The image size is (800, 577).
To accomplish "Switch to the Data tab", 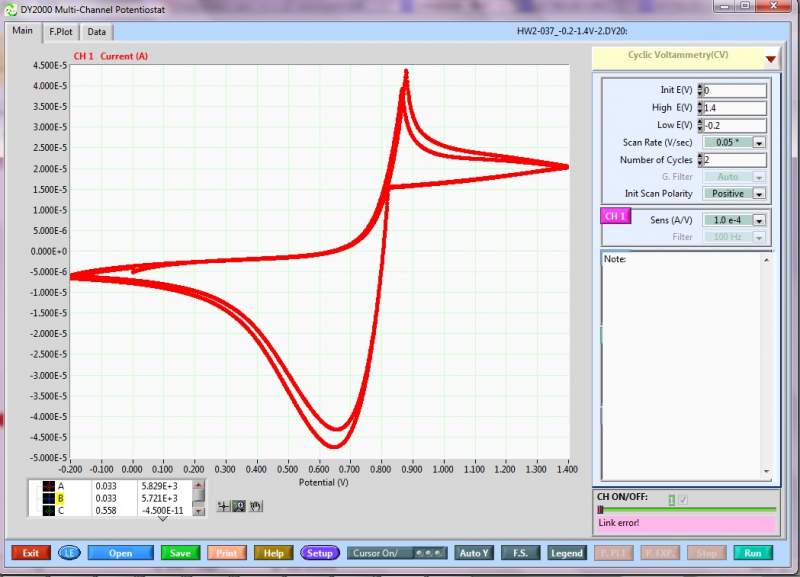I will pyautogui.click(x=96, y=32).
